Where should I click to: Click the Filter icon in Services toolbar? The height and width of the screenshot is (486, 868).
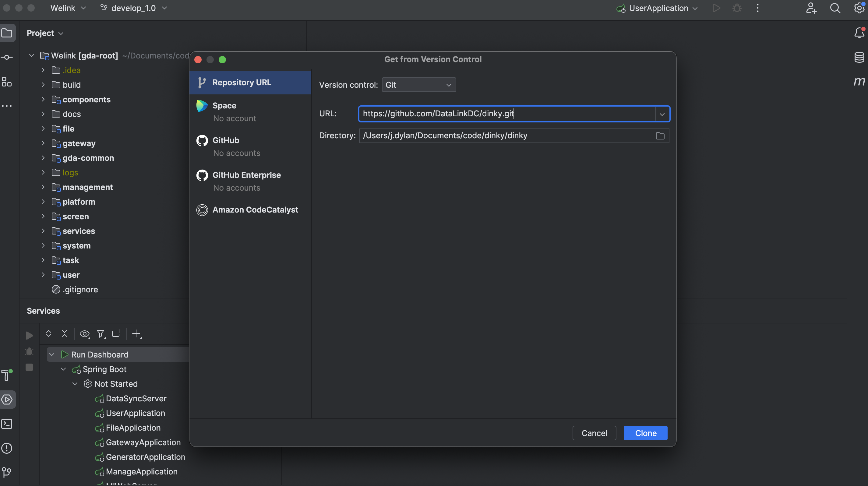pyautogui.click(x=101, y=334)
